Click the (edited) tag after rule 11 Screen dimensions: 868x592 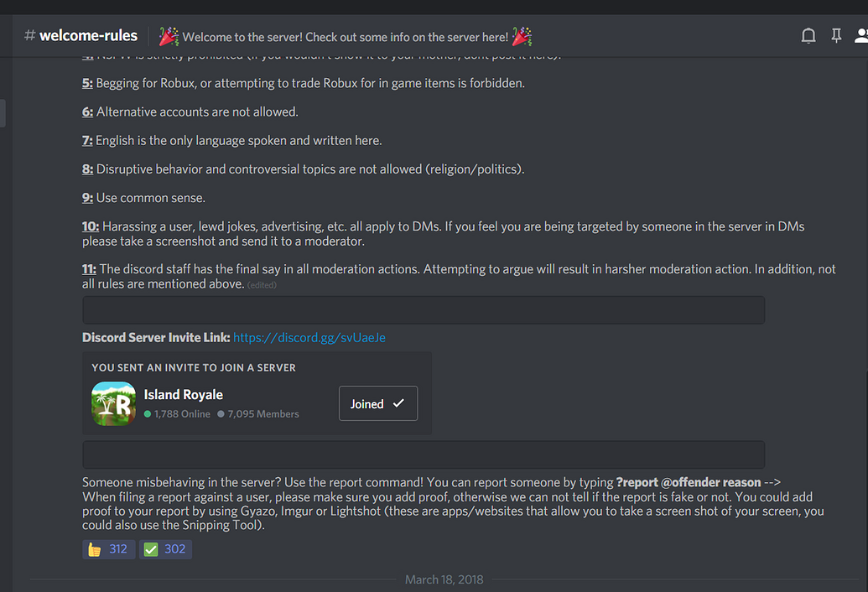pos(262,284)
